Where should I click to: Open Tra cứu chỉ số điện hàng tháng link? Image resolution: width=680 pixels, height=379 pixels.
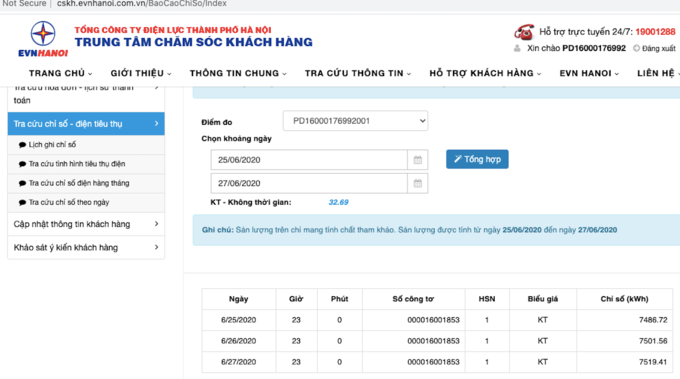[x=79, y=183]
